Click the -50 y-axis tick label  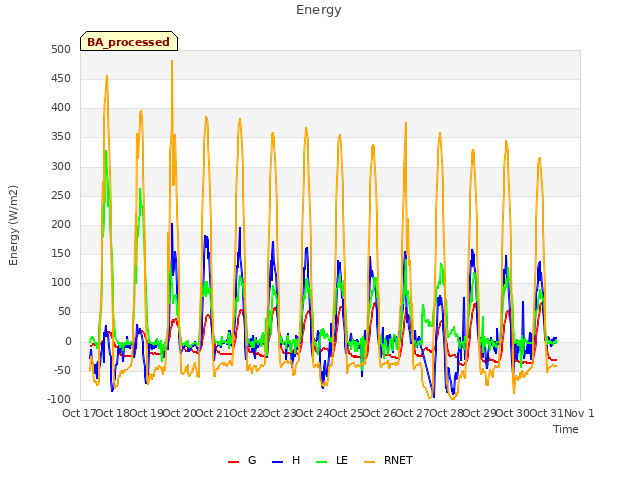point(62,371)
